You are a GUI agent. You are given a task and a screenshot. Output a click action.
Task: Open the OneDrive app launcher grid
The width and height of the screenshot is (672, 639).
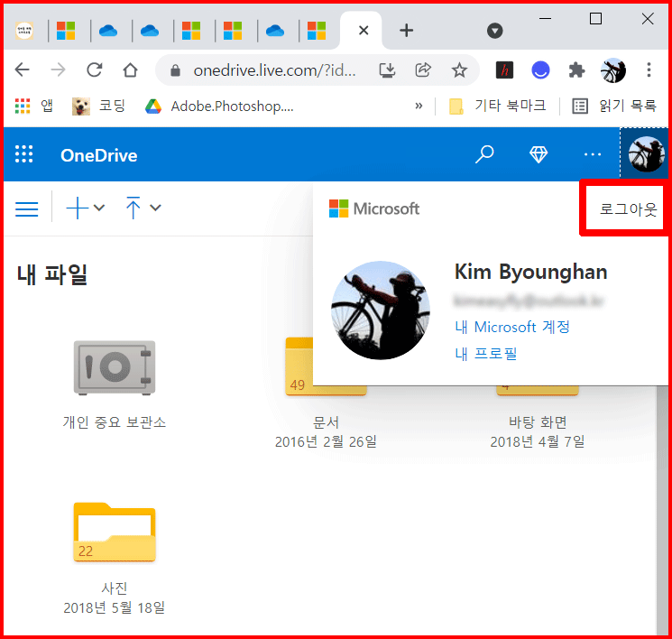click(24, 154)
